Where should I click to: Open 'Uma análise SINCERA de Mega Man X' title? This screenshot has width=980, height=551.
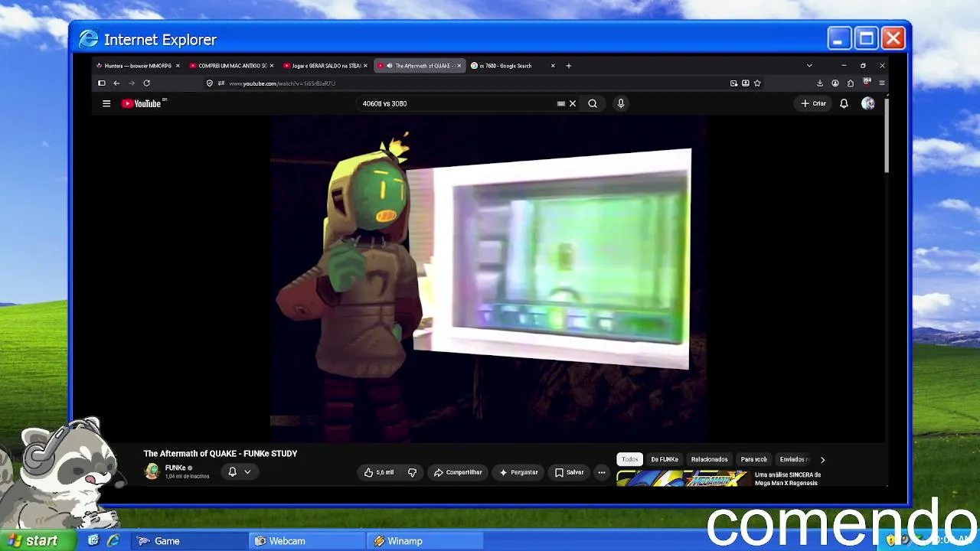788,479
